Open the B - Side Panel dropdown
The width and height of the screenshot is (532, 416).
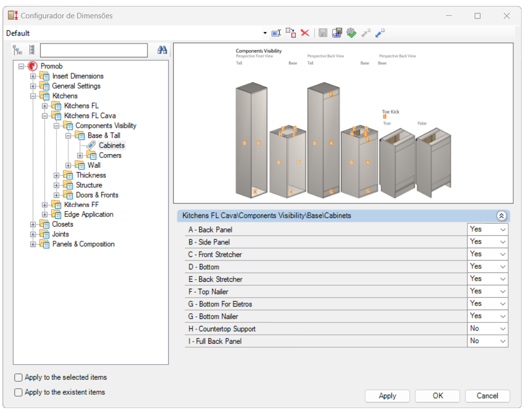point(487,242)
